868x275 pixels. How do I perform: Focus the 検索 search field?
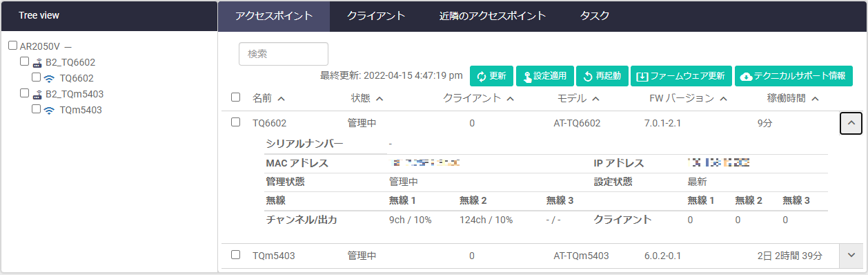pos(284,54)
